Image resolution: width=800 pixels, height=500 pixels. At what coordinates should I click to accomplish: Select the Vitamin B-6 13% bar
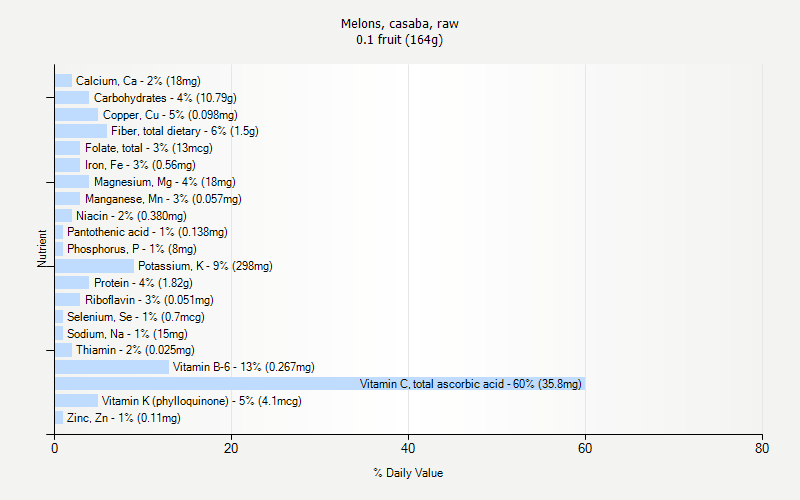click(112, 367)
